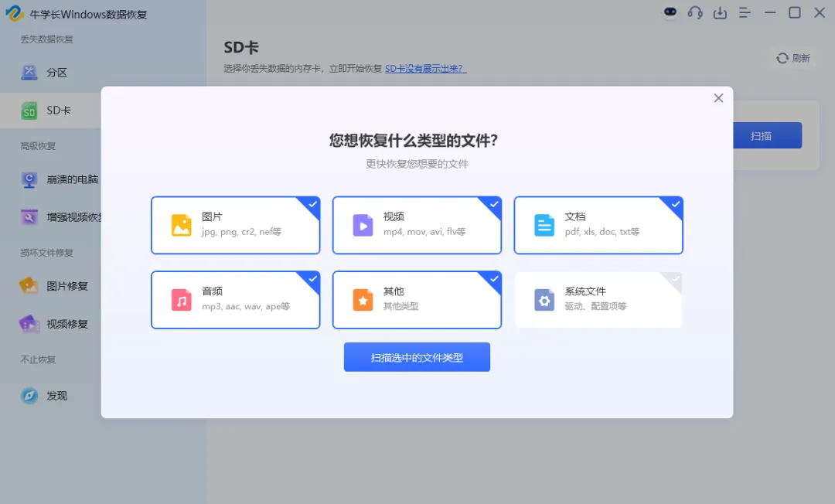Toggle the 图片 file type checkmark
Image resolution: width=835 pixels, height=504 pixels.
point(312,204)
